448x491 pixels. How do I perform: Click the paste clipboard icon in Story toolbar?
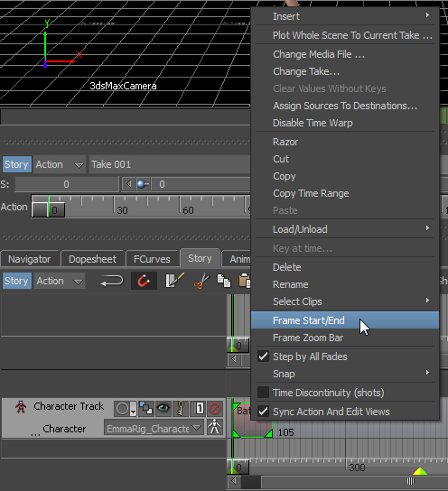coord(245,281)
